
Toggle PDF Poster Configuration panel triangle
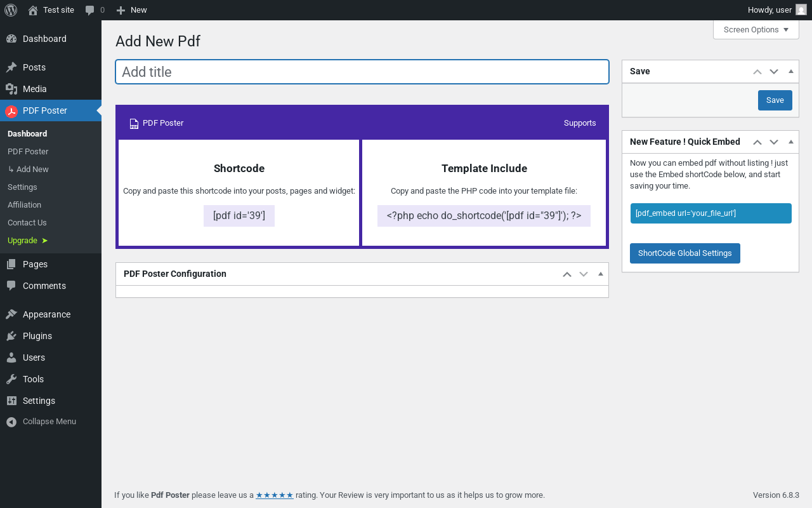pos(601,274)
